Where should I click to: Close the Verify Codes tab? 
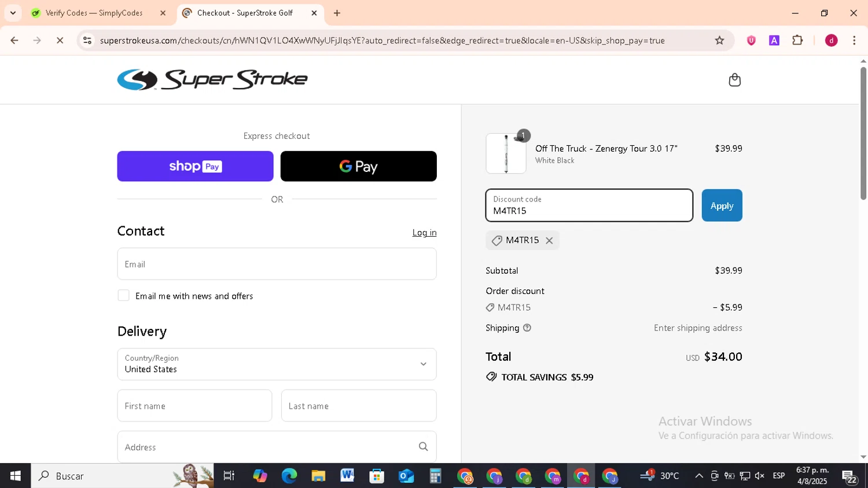[x=163, y=13]
